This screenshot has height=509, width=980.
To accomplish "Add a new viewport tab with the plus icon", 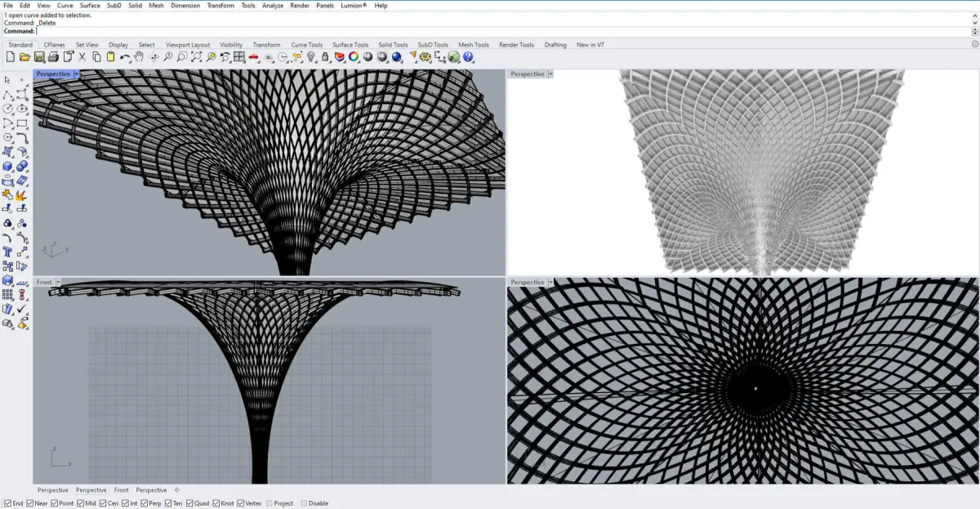I will coord(176,490).
